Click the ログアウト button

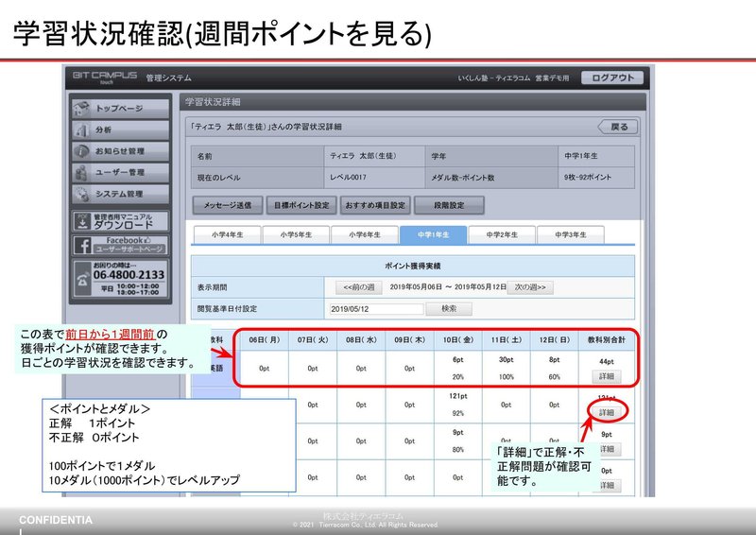point(612,78)
